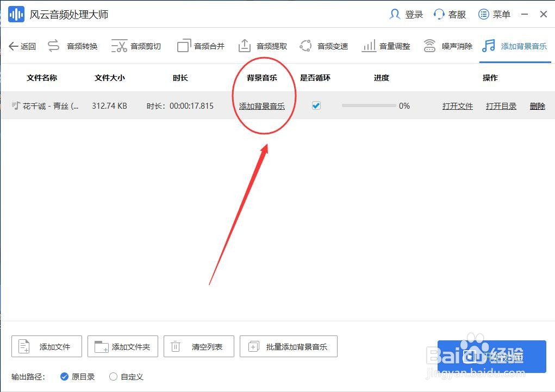This screenshot has height=392, width=555.
Task: Click the add file document icon
Action: pos(24,346)
